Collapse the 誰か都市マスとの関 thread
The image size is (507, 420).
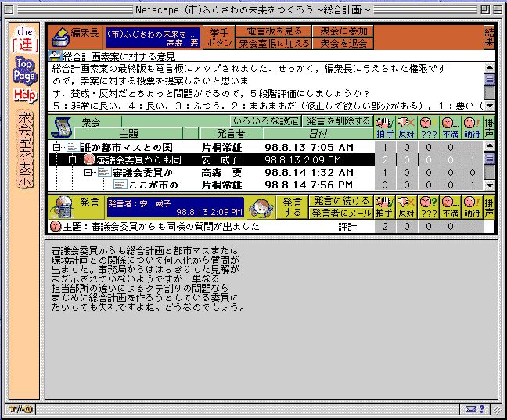click(56, 147)
